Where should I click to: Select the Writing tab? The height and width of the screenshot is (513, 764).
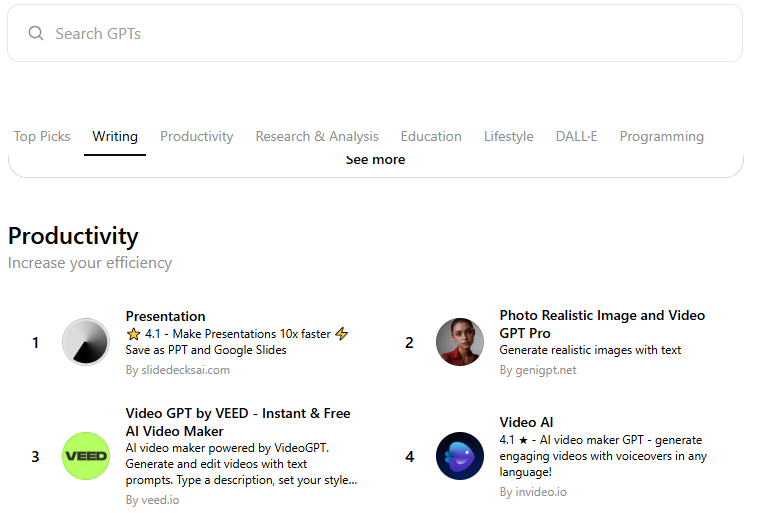[115, 137]
